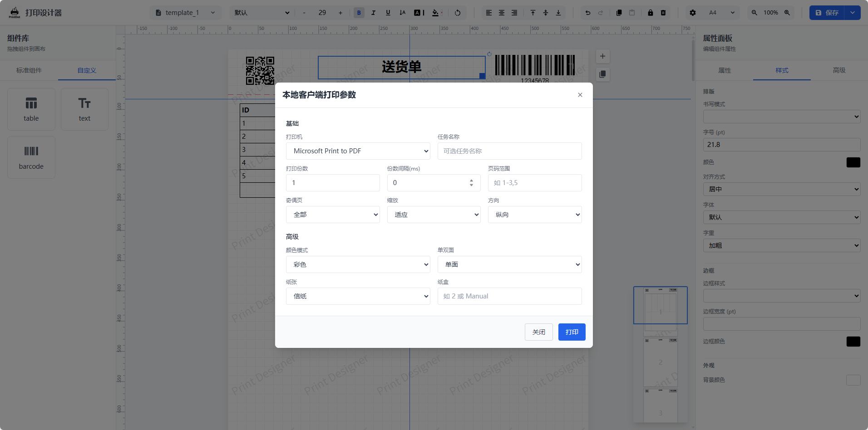Click the 纸盒 input field

pyautogui.click(x=510, y=296)
